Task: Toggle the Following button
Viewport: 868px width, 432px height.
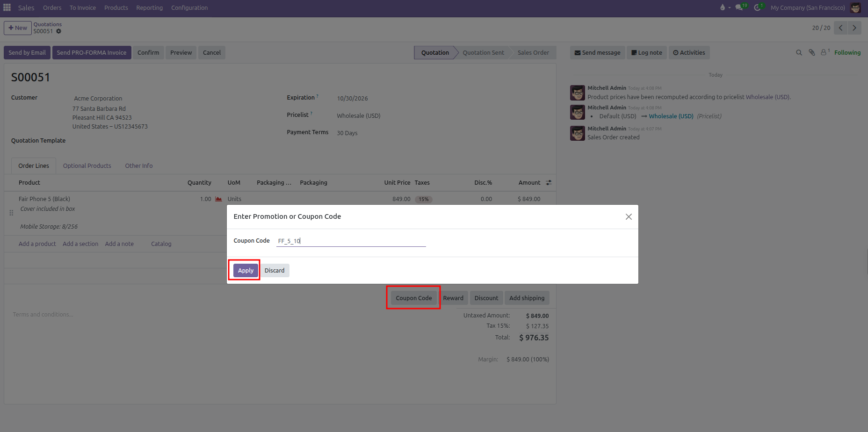Action: 847,53
